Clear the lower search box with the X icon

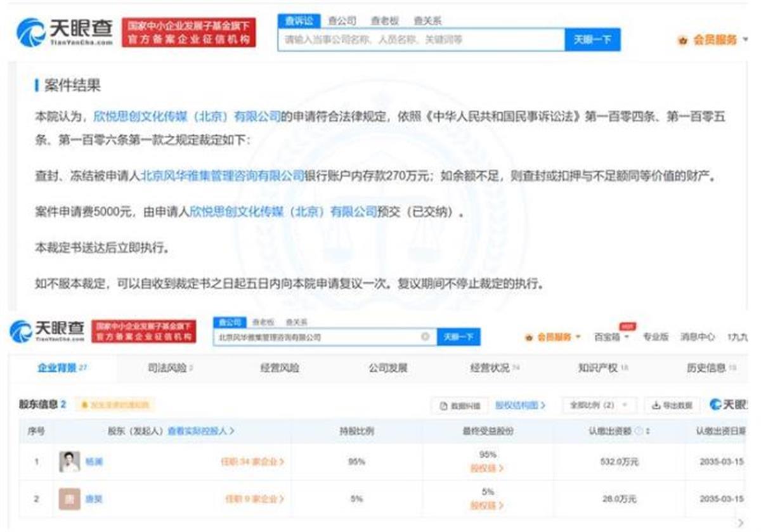coord(425,337)
